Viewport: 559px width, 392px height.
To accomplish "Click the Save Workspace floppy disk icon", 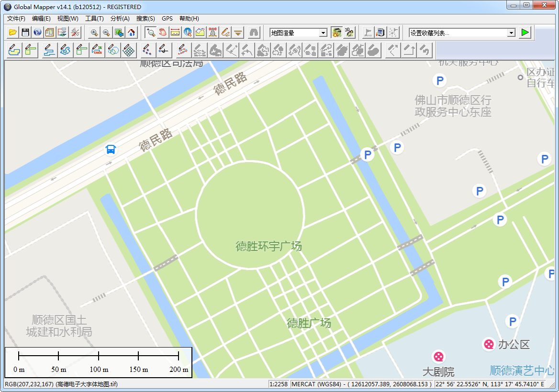I will 25,33.
